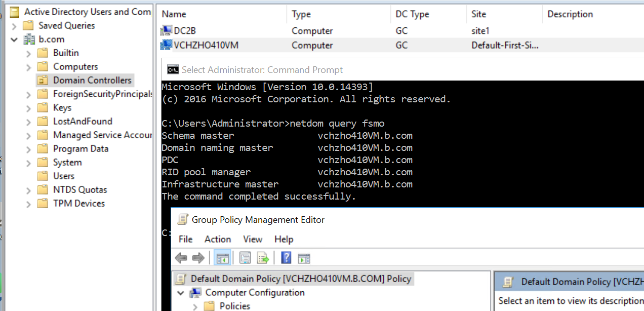Collapse the Computer Configuration node
This screenshot has width=644, height=311.
click(x=181, y=293)
